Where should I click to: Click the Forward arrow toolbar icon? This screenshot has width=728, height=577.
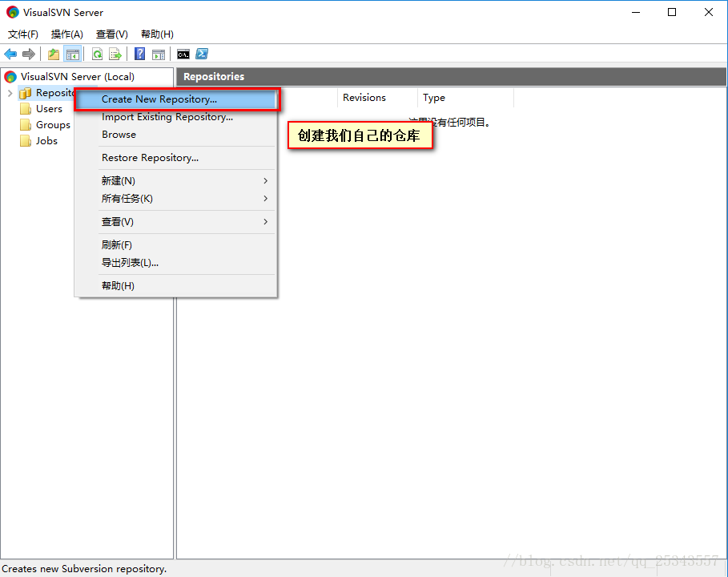(29, 54)
